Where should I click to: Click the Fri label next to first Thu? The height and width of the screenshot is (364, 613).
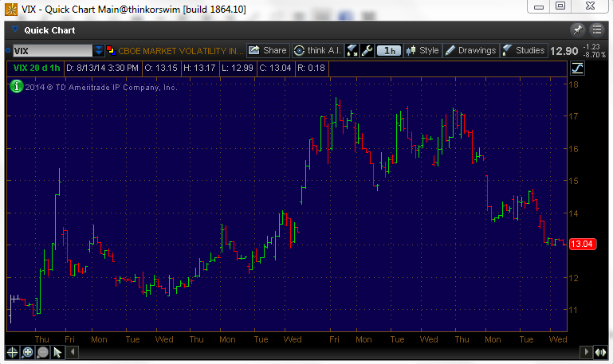(x=69, y=339)
